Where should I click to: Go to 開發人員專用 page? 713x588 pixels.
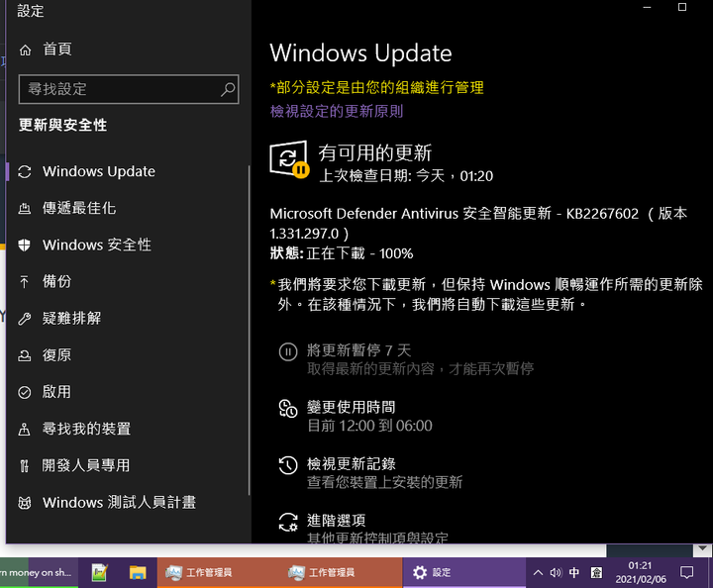128,466
